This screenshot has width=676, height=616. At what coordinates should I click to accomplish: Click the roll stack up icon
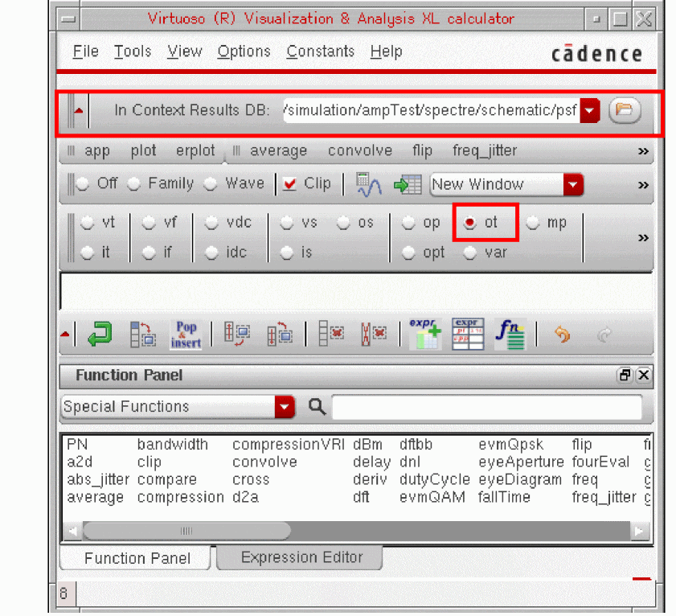coord(238,334)
